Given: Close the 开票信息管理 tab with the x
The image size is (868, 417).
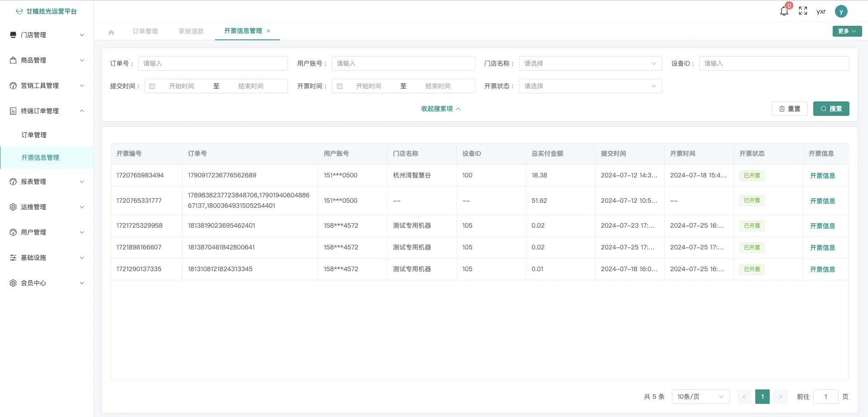Looking at the screenshot, I should click(x=269, y=31).
